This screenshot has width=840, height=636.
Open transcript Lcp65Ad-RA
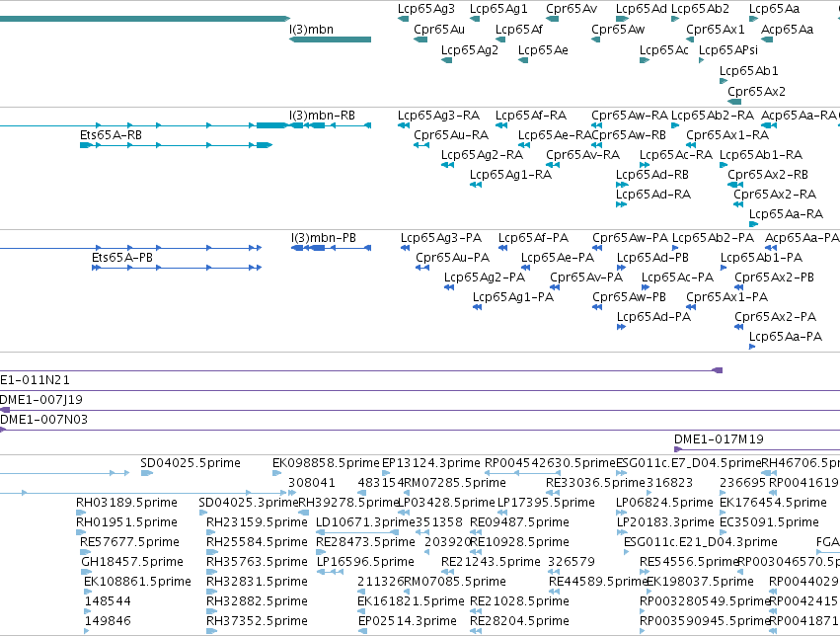[653, 195]
